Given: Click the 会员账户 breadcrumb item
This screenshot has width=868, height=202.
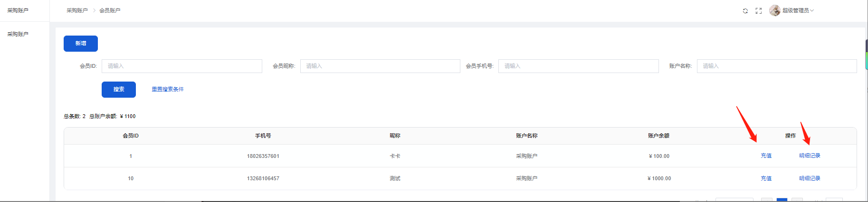Looking at the screenshot, I should (110, 10).
